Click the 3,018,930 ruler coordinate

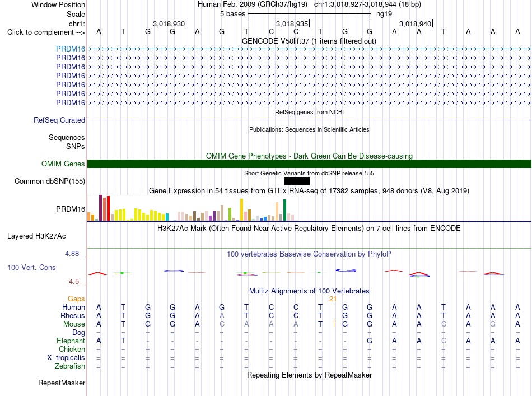pos(169,24)
